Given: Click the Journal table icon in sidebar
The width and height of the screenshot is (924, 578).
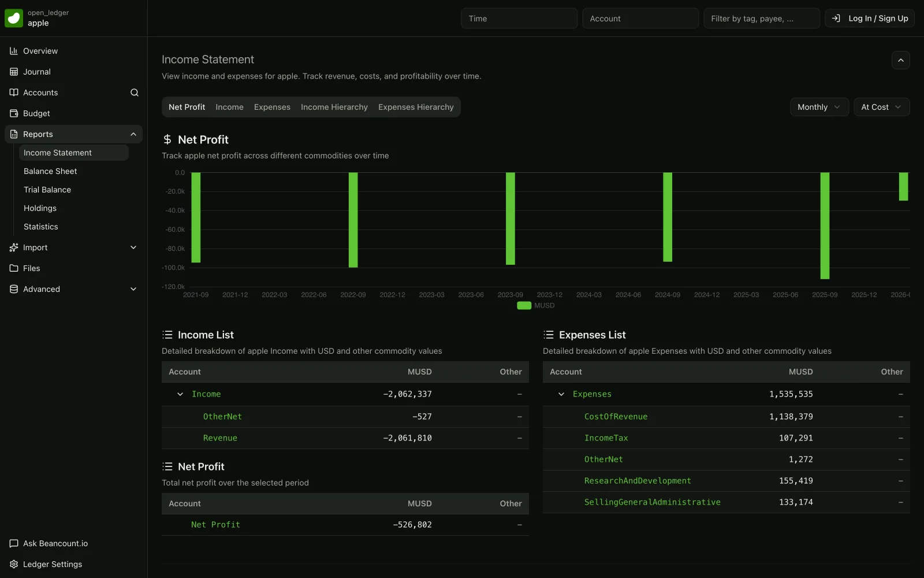Looking at the screenshot, I should 14,72.
